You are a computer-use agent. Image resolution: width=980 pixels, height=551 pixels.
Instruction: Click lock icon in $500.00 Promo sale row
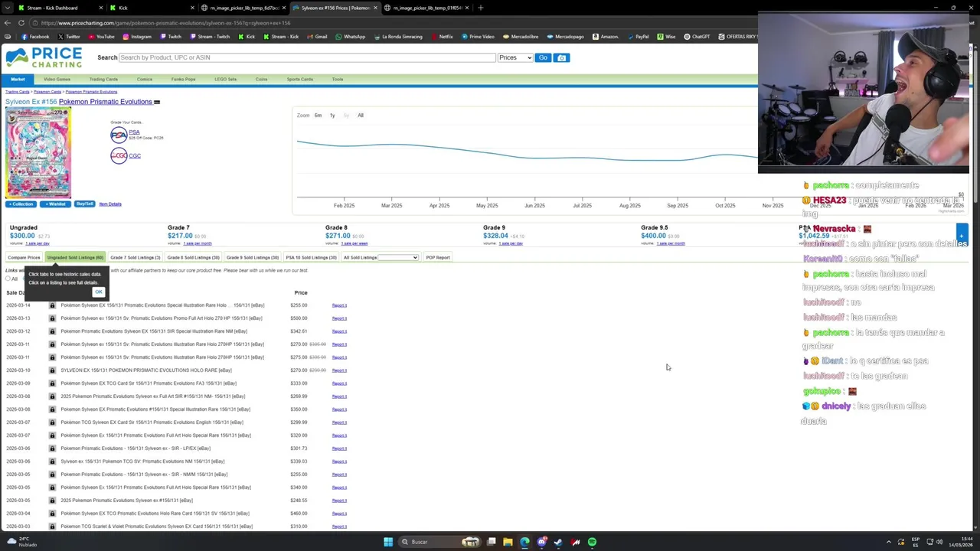[x=52, y=318]
